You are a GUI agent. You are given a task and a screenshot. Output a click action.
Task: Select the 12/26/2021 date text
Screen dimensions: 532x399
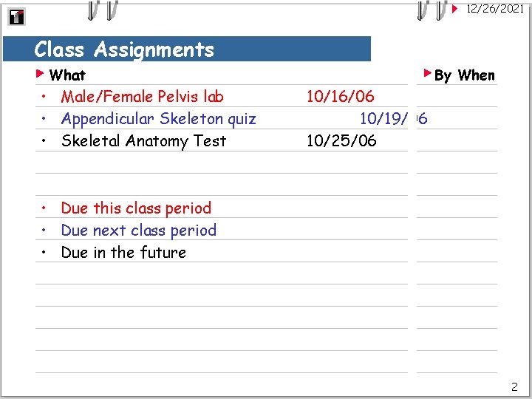click(495, 9)
